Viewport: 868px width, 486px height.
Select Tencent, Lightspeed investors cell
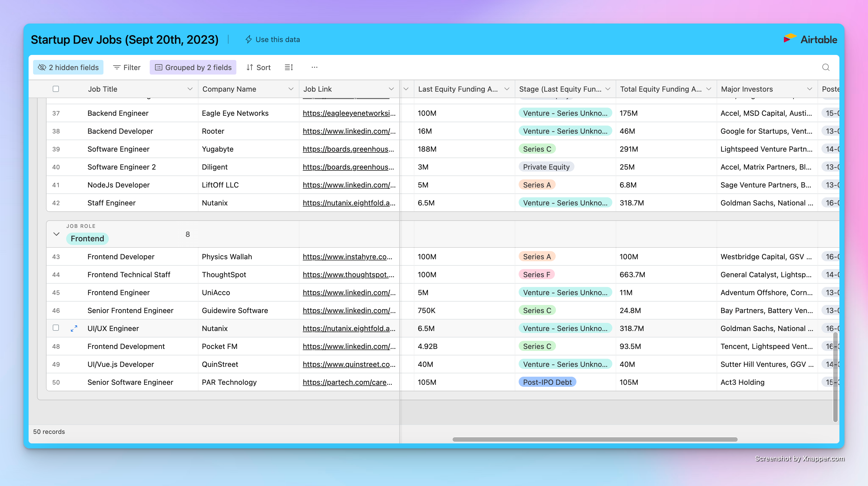pyautogui.click(x=767, y=346)
